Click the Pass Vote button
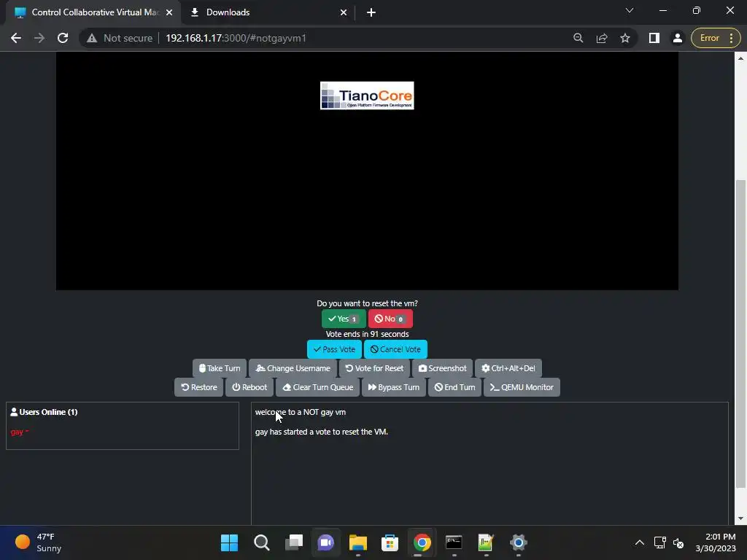This screenshot has height=560, width=747. point(334,349)
